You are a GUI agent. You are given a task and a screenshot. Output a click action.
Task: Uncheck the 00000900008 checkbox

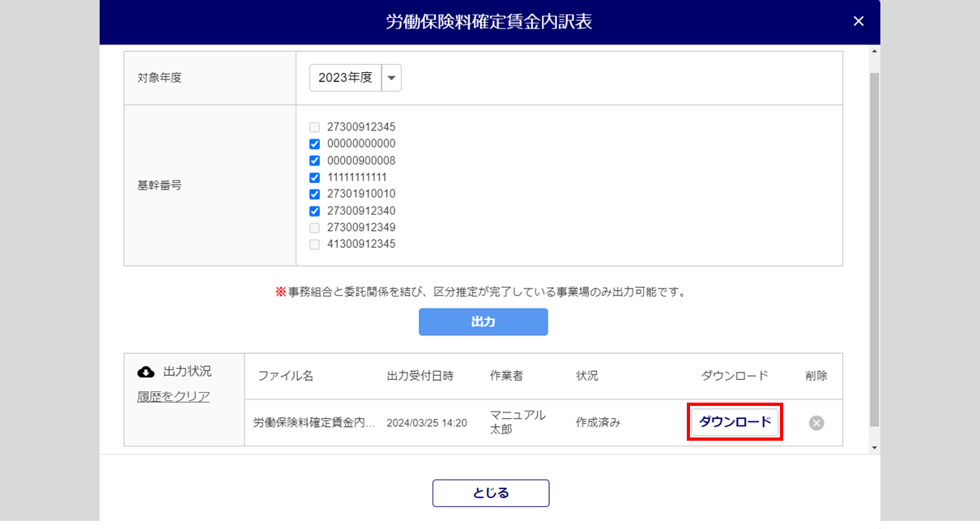(x=315, y=160)
